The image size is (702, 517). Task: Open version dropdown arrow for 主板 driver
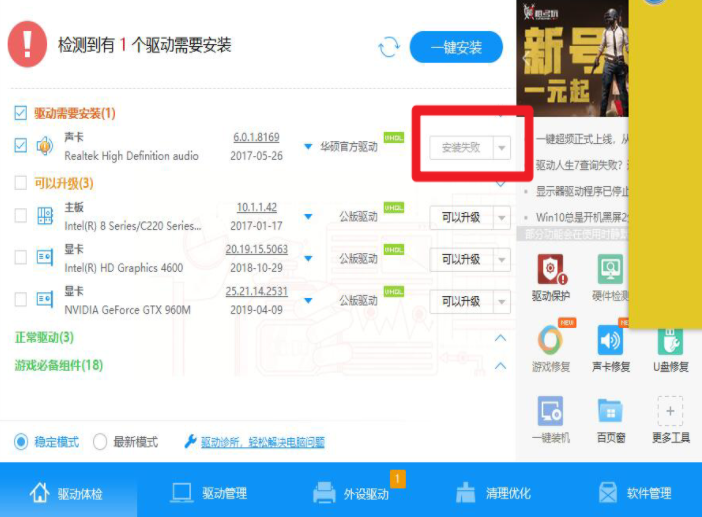pyautogui.click(x=308, y=217)
